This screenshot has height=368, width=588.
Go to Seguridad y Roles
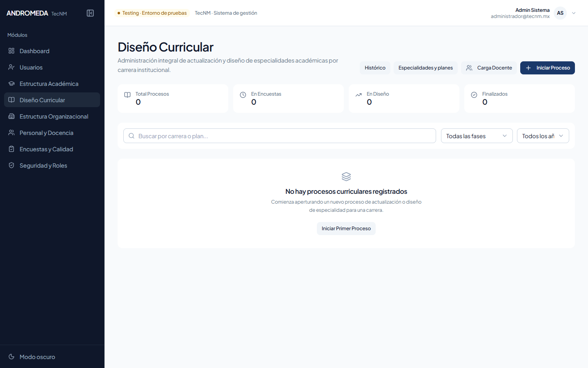52,165
